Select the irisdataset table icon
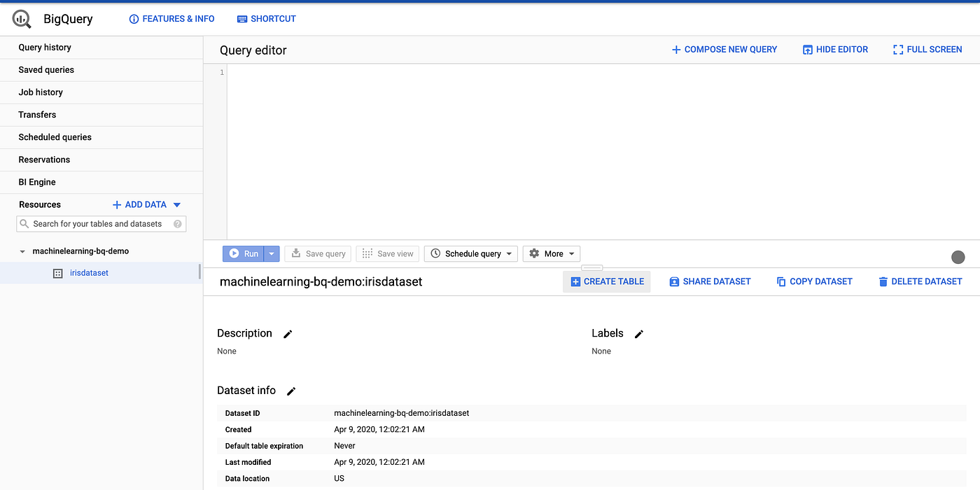The height and width of the screenshot is (490, 980). [57, 273]
